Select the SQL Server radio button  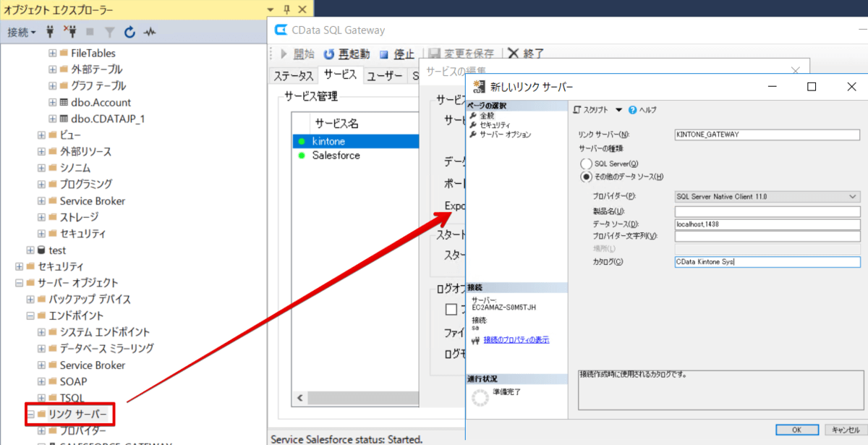click(586, 164)
